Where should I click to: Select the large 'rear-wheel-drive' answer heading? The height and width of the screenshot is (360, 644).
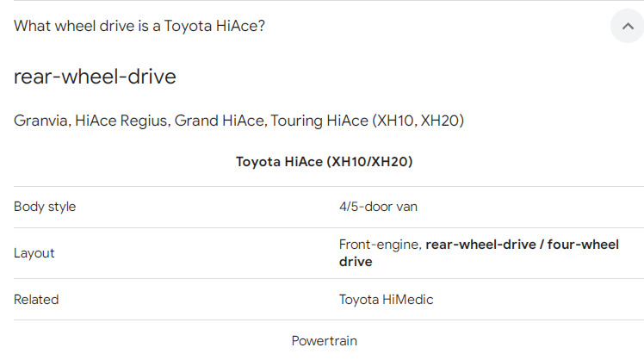coord(95,77)
